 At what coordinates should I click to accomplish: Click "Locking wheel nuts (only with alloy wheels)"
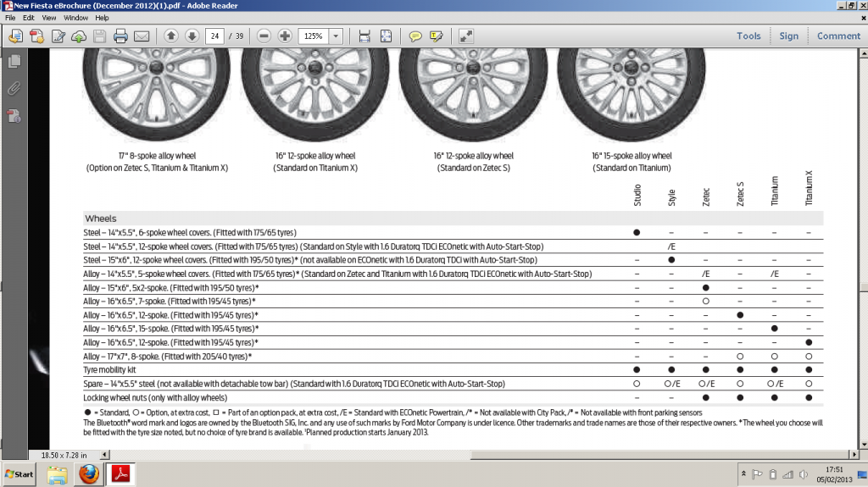pos(155,397)
